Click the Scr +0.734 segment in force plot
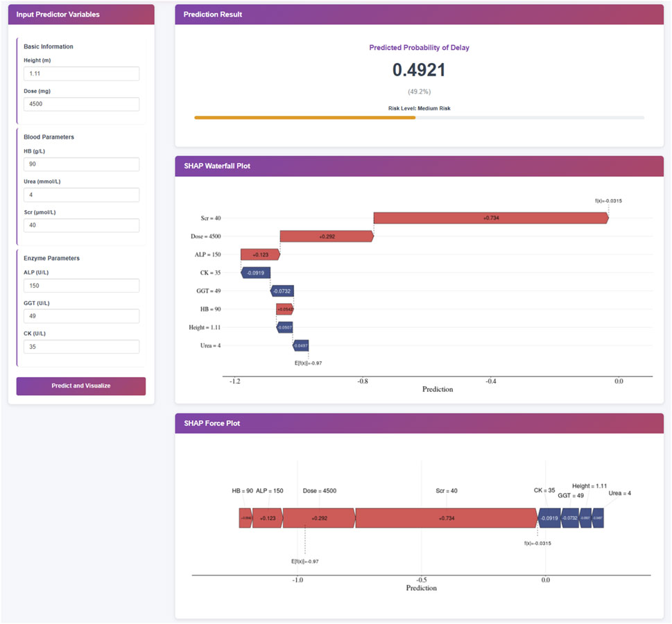 point(446,518)
